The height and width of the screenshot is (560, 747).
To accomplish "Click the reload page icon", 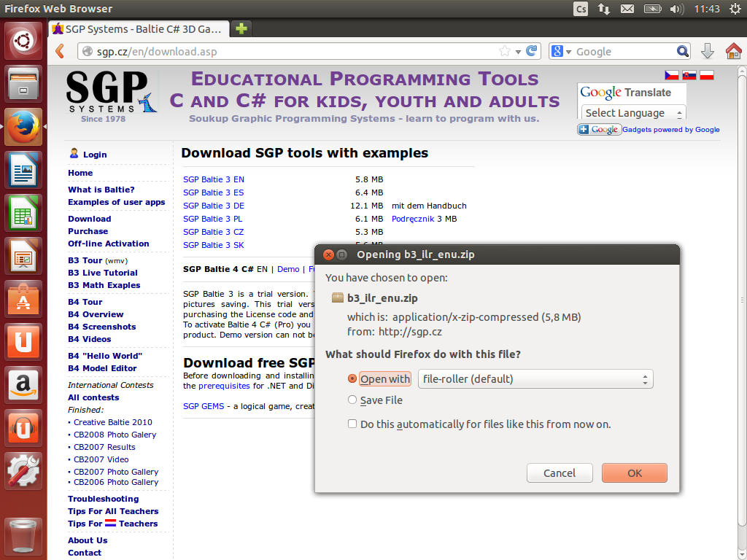I will [532, 51].
